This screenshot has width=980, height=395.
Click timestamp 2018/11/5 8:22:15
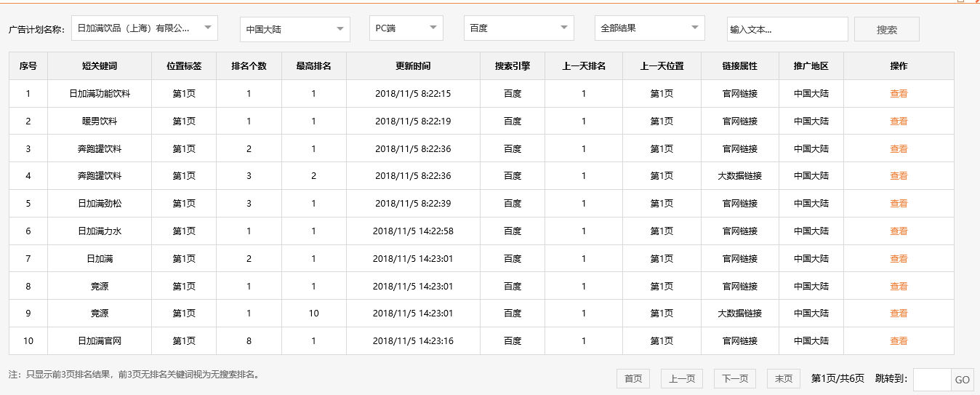point(413,94)
